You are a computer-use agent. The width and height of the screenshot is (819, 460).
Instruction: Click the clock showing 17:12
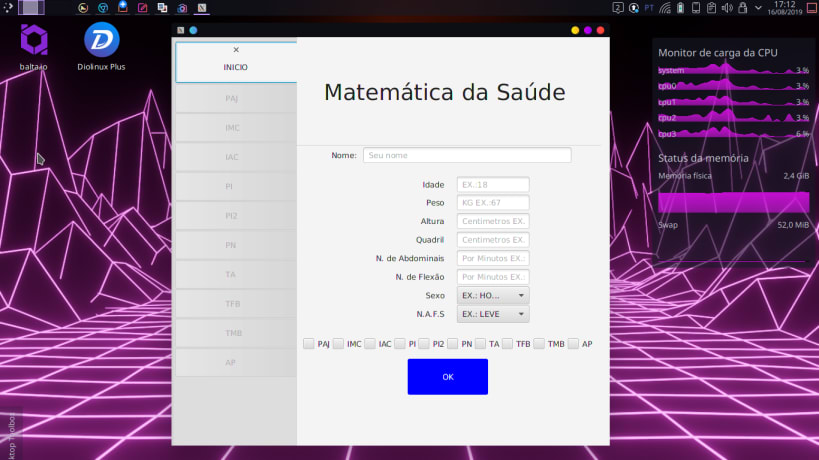click(785, 7)
